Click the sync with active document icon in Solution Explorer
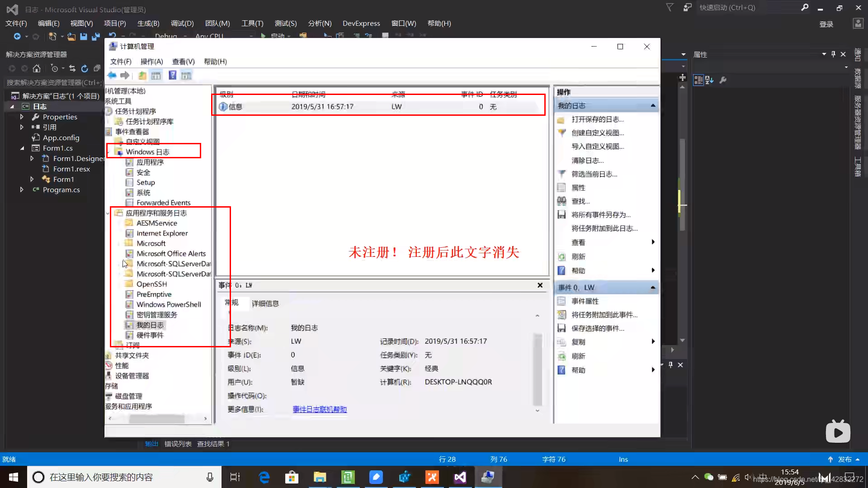The image size is (868, 488). click(72, 68)
